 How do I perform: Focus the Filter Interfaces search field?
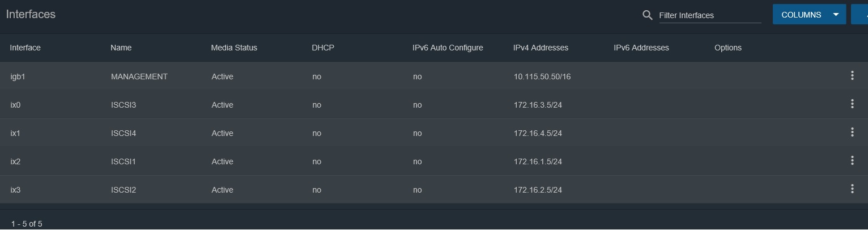click(x=710, y=15)
